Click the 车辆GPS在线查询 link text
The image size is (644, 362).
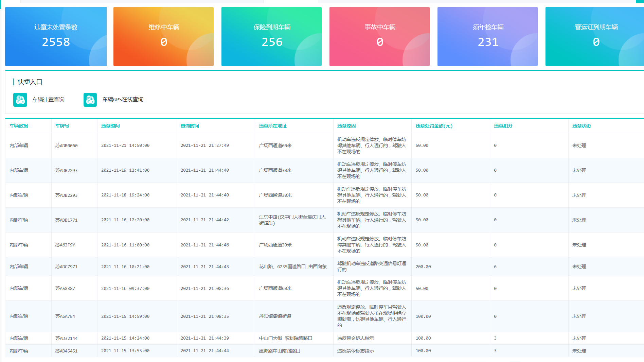123,100
